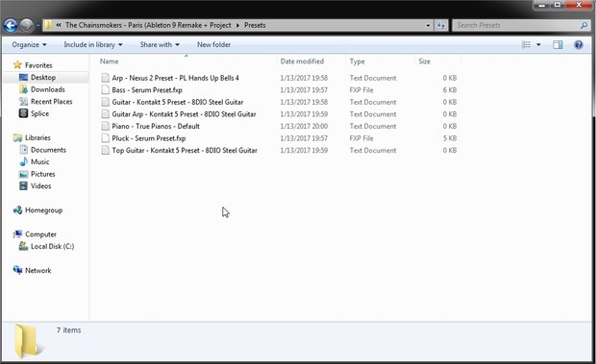Open Downloads in the navigation pane
Image resolution: width=596 pixels, height=364 pixels.
point(42,89)
